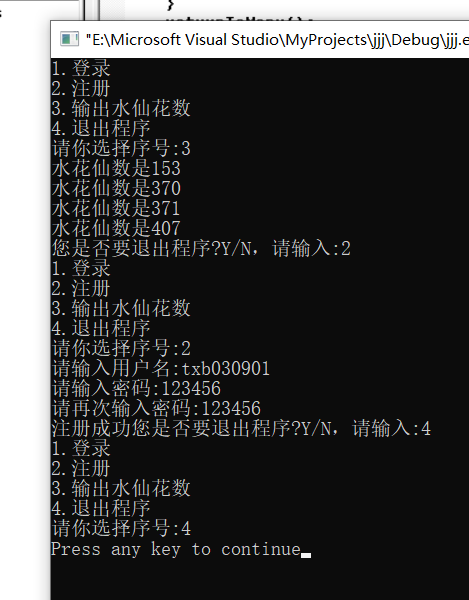Click the line 请你选择序号:3
The image size is (469, 600).
tap(121, 148)
